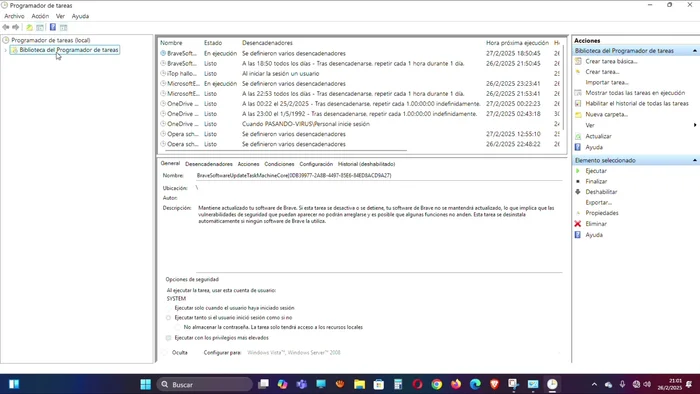This screenshot has height=394, width=700.
Task: Open Brave browser from the taskbar
Action: click(494, 384)
